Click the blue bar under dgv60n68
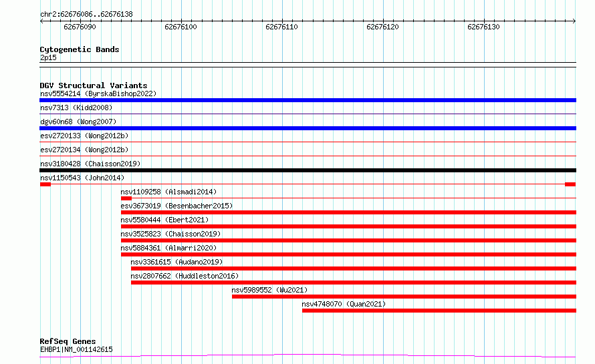The height and width of the screenshot is (364, 595). tap(308, 128)
